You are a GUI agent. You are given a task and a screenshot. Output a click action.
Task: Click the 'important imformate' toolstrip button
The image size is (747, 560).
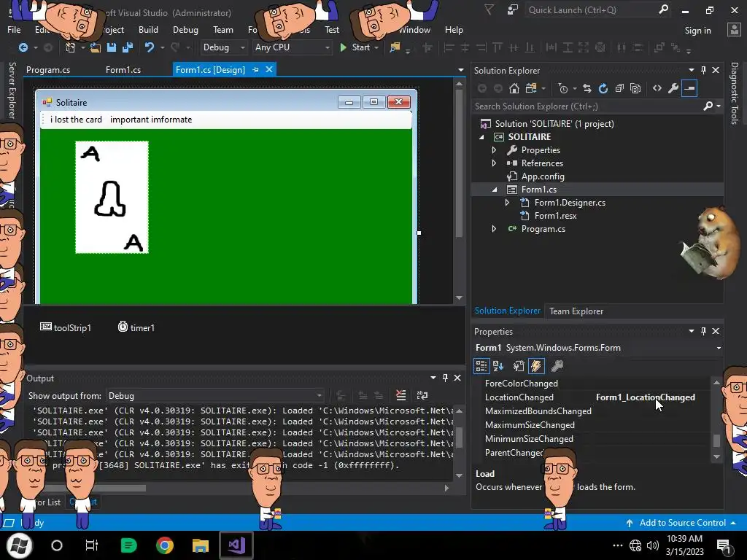(151, 120)
